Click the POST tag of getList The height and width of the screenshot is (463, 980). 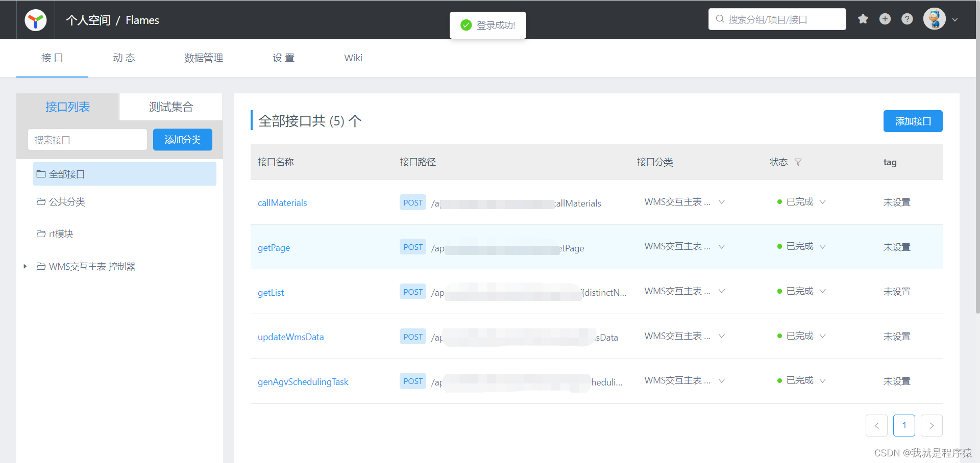point(413,292)
